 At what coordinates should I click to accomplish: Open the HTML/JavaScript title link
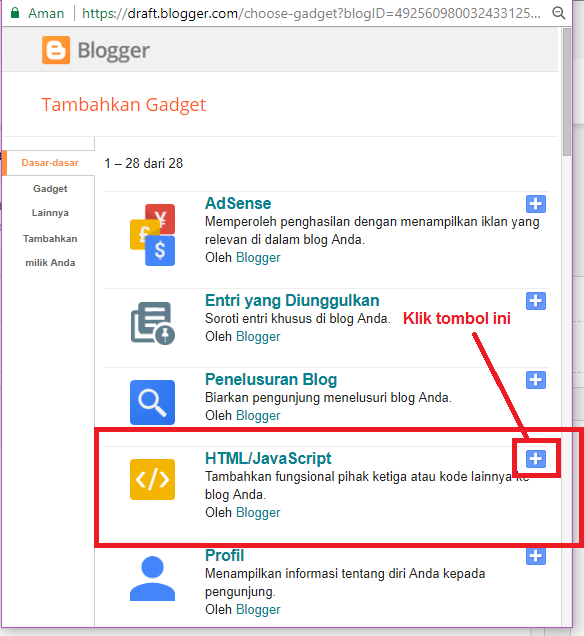pos(268,458)
